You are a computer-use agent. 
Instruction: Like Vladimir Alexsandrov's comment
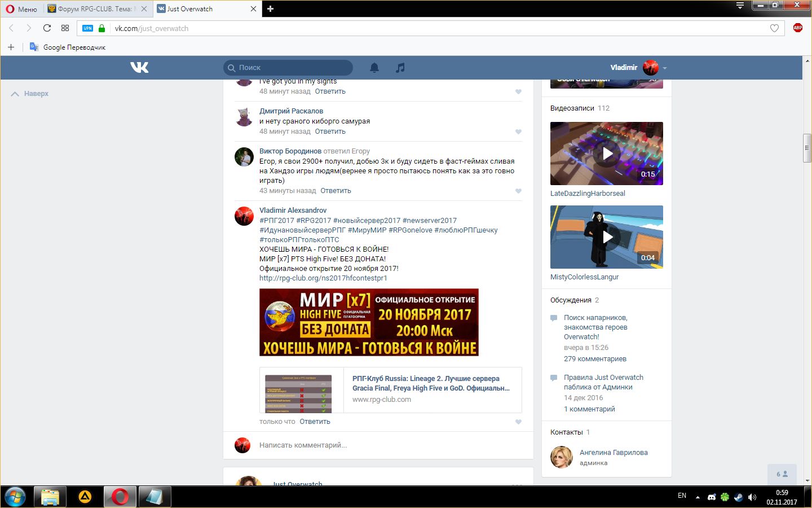pyautogui.click(x=518, y=422)
